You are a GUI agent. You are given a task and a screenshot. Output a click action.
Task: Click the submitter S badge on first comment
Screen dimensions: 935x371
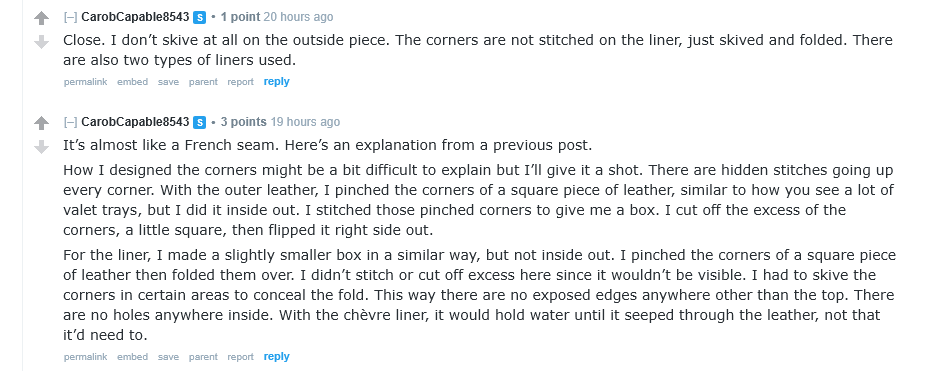point(200,17)
